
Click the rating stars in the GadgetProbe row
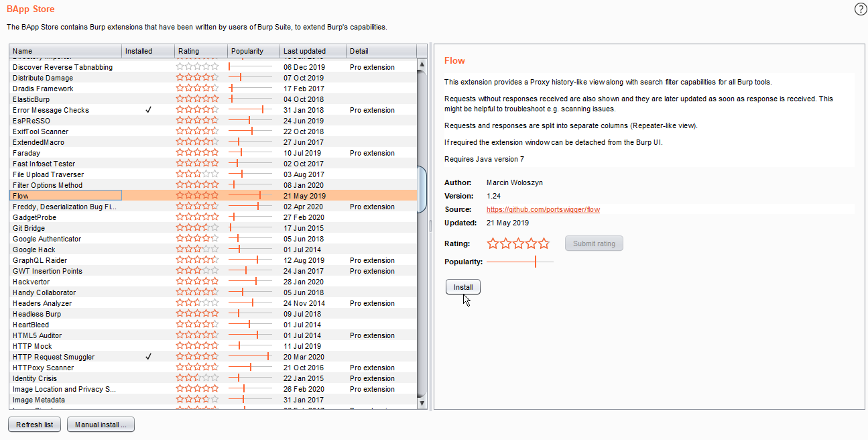pos(197,217)
